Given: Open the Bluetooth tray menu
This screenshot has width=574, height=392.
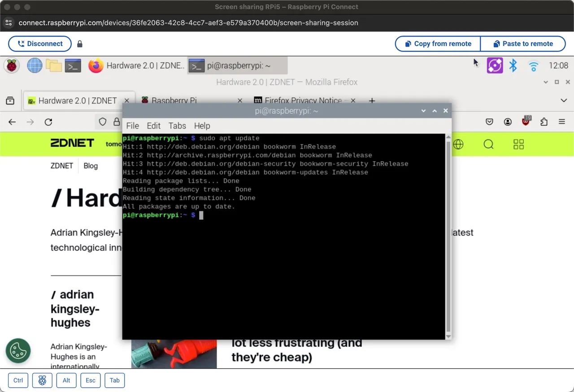Looking at the screenshot, I should (x=513, y=66).
